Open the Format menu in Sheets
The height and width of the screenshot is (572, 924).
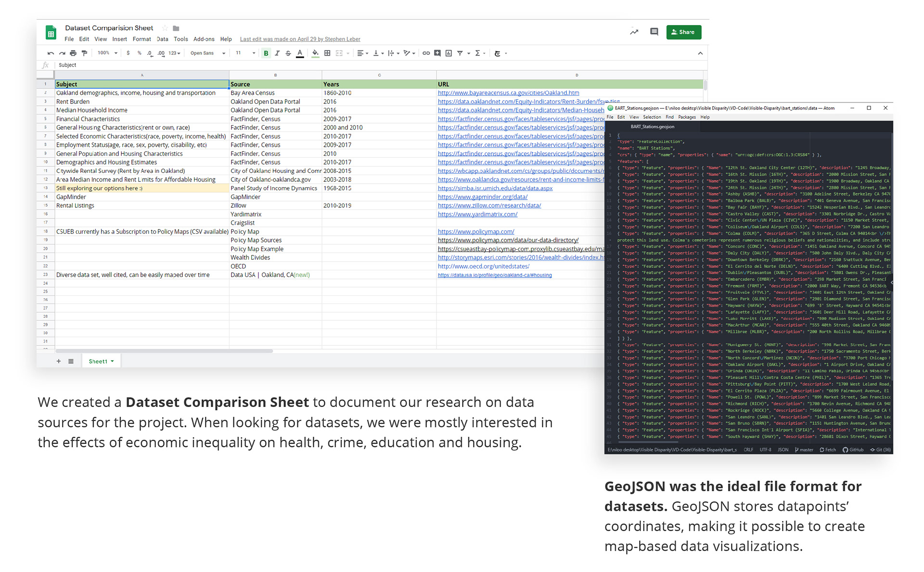point(142,39)
